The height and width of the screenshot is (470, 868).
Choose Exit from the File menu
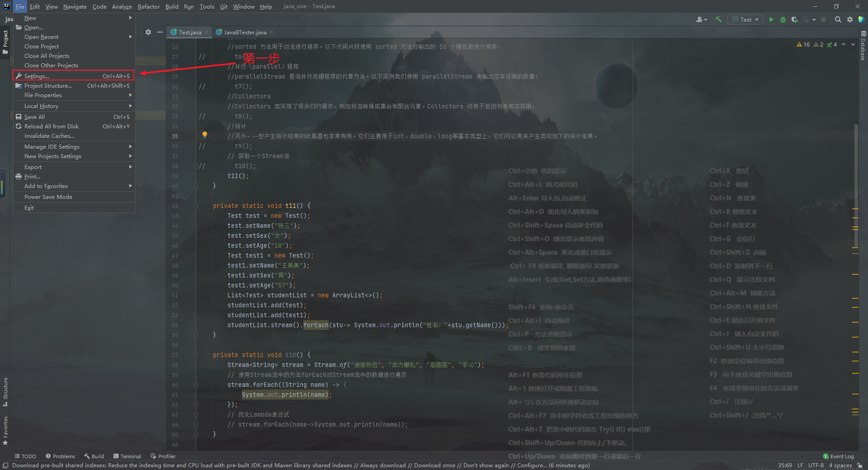[74, 208]
